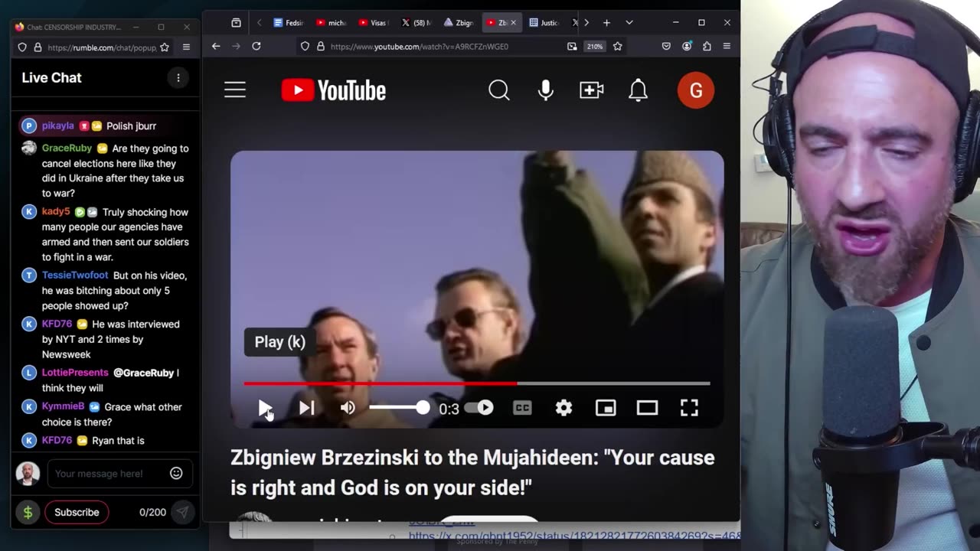Screen dimensions: 980x551
Task: View site security lock in YouTube window
Action: coord(320,47)
